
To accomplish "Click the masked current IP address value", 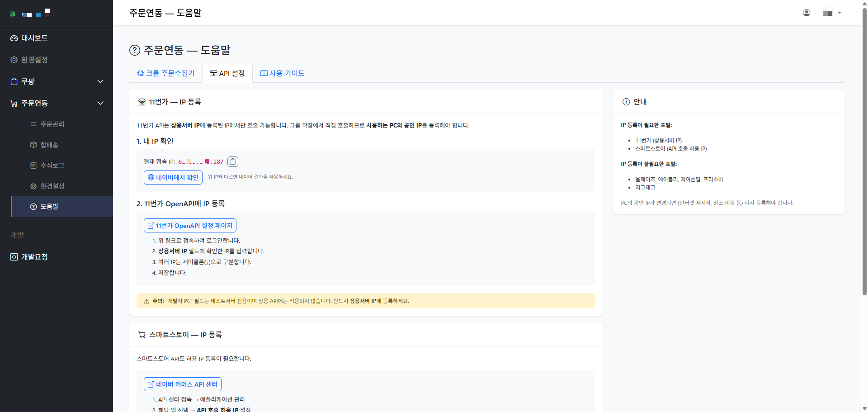I will click(201, 161).
